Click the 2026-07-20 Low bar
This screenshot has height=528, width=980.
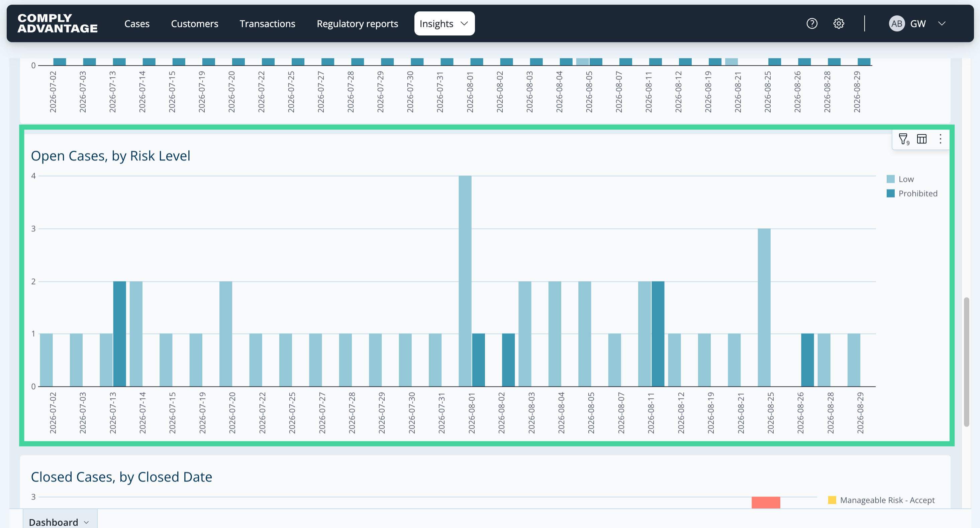click(x=225, y=334)
